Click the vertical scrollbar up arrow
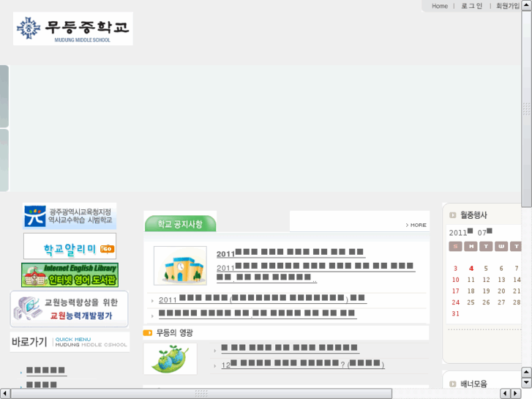 [x=527, y=5]
